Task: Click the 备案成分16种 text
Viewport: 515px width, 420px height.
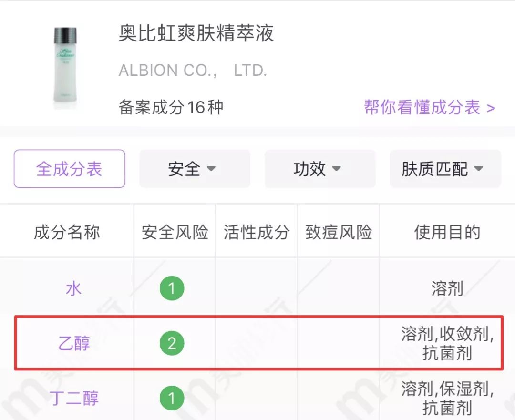Action: [x=171, y=108]
